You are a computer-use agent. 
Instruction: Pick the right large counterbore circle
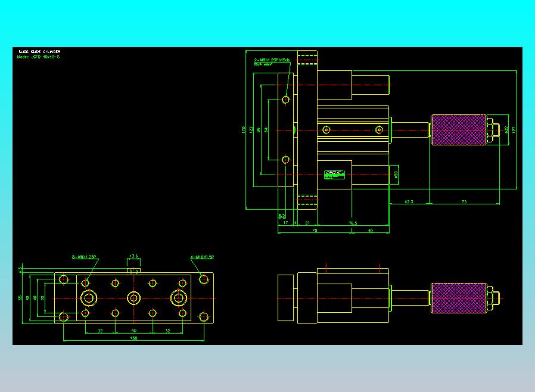click(179, 298)
